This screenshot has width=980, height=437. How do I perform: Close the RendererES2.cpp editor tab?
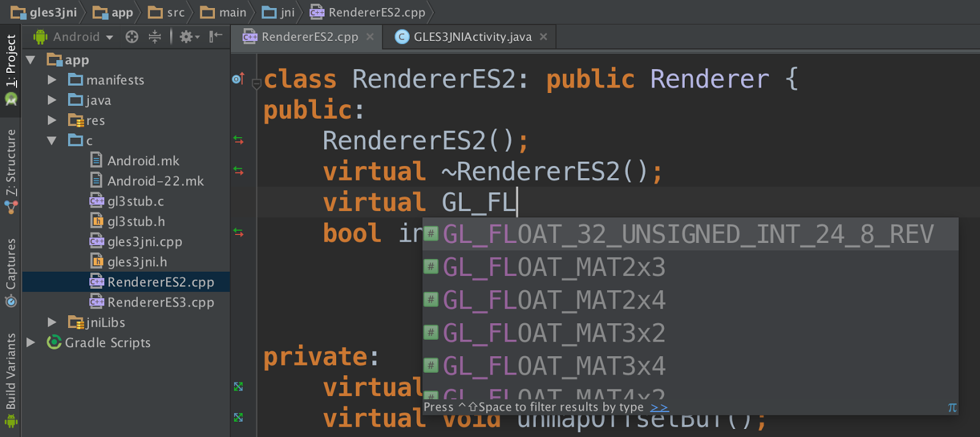pyautogui.click(x=370, y=37)
